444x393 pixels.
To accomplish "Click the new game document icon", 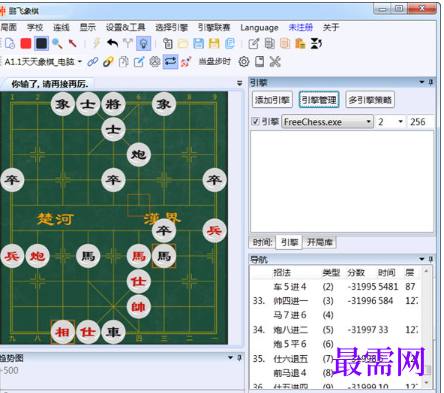I will tap(10, 43).
